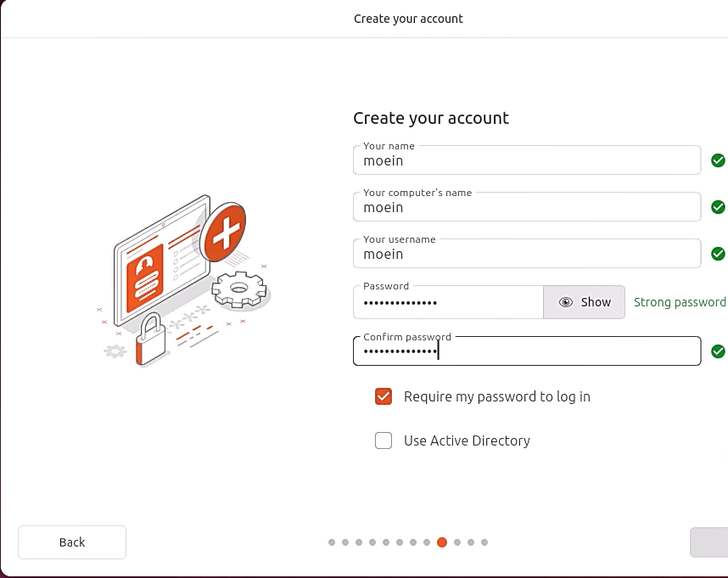728x578 pixels.
Task: Click the Back button
Action: pos(71,542)
